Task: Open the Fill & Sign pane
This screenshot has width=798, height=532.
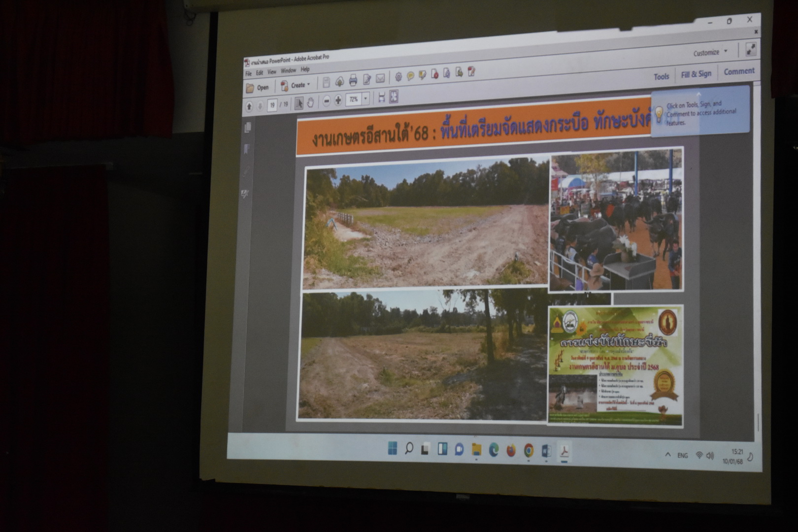Action: point(696,74)
